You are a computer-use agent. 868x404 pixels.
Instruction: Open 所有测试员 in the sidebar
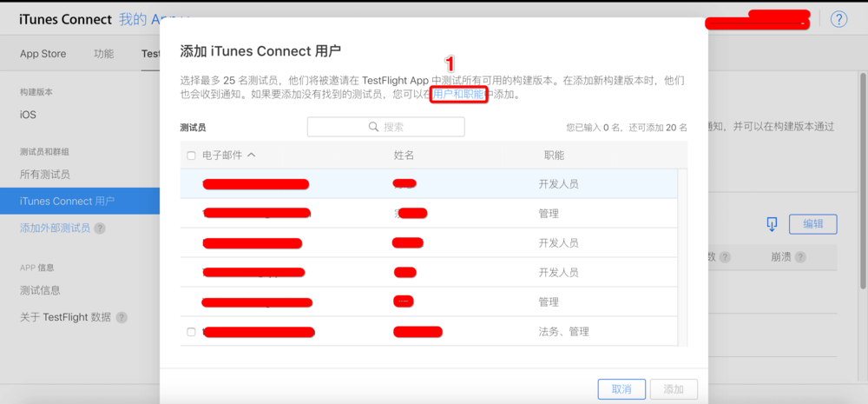coord(45,175)
